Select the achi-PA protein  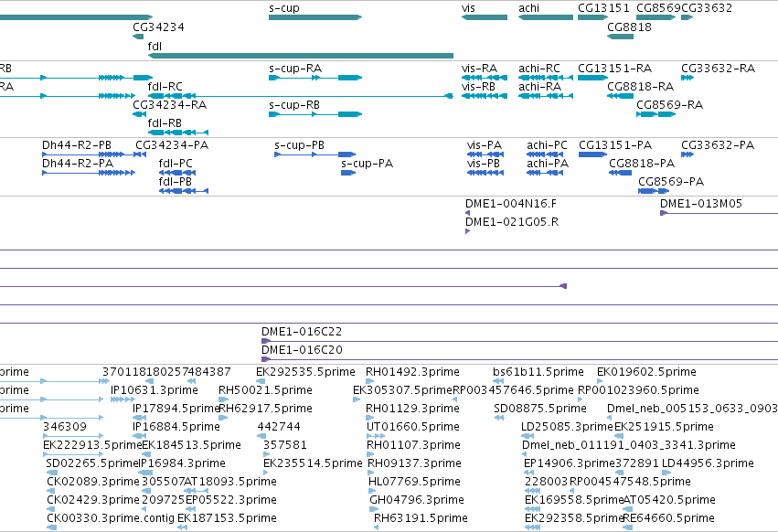coord(545,173)
